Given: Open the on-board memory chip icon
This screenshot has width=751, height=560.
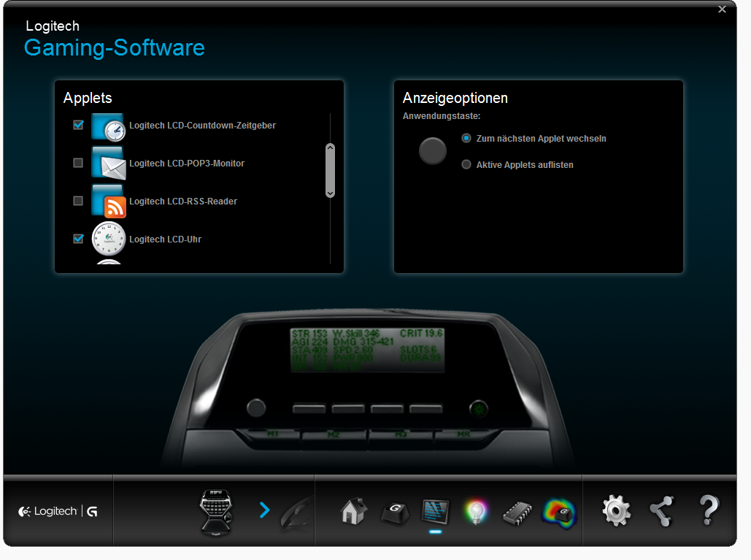Looking at the screenshot, I should click(x=517, y=513).
